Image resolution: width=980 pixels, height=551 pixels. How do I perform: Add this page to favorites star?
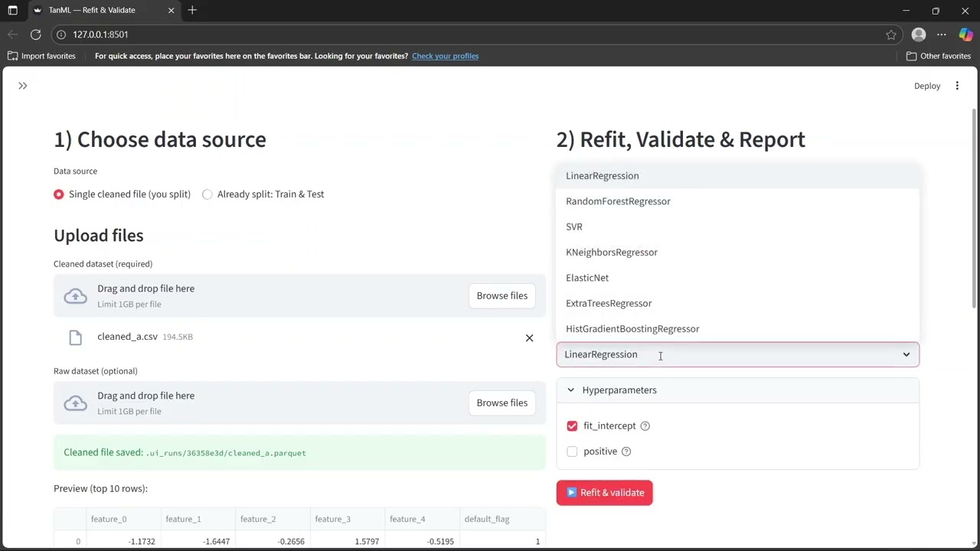(x=891, y=34)
